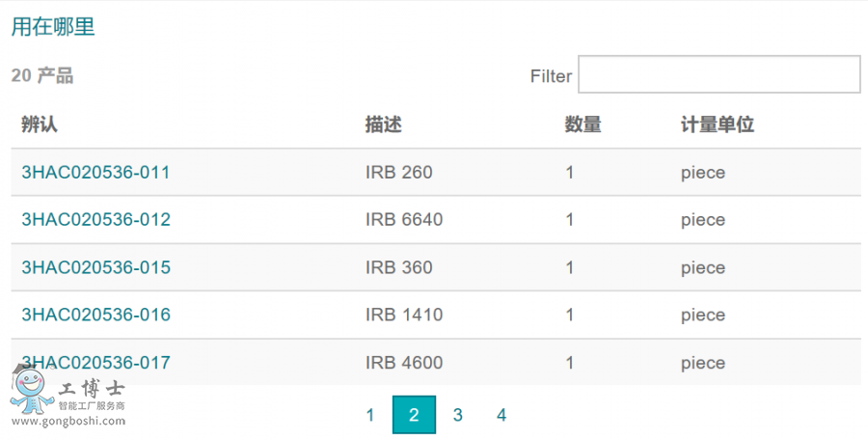Screen dimensions: 868x440
Task: Select the IRB 260 description cell
Action: tap(399, 173)
